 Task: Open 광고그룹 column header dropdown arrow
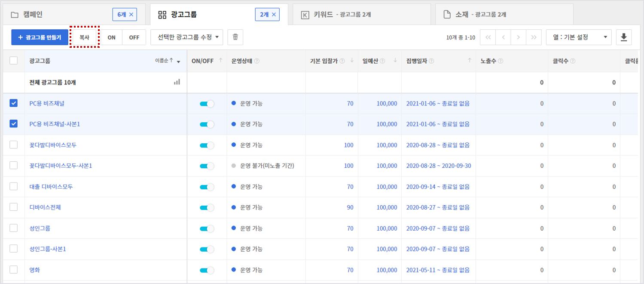(x=178, y=62)
